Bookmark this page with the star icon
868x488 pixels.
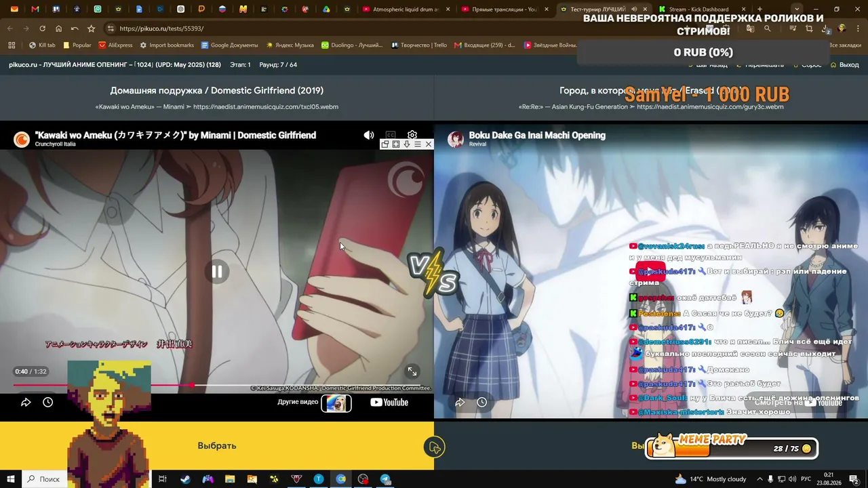[91, 28]
